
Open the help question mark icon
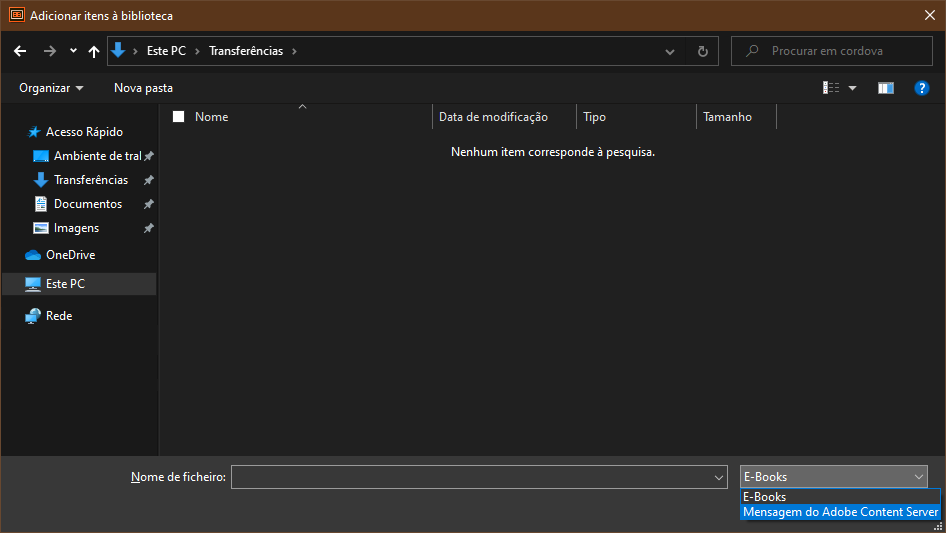pos(922,88)
